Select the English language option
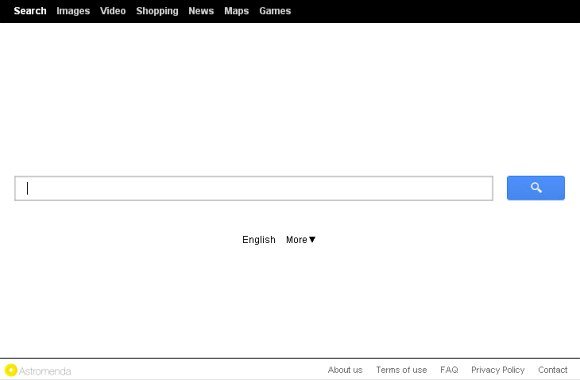 tap(259, 240)
